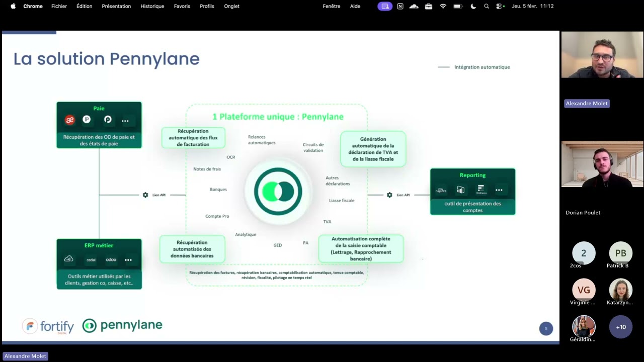Click Géraldin... participant photo
Image resolution: width=644 pixels, height=362 pixels.
coord(584,327)
